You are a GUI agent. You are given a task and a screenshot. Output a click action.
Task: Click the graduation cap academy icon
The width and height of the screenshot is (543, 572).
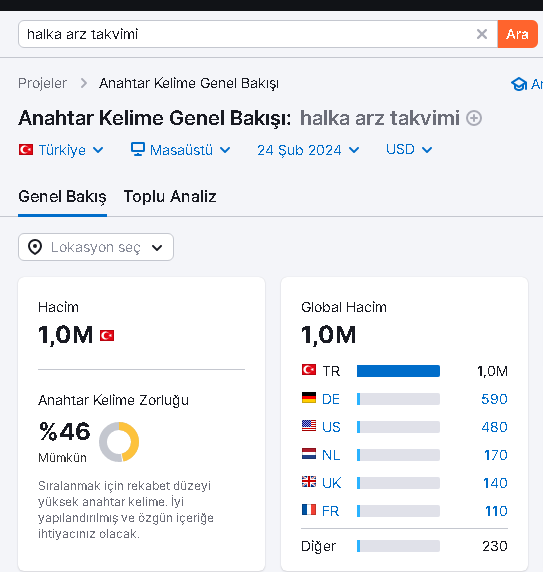[x=519, y=84]
